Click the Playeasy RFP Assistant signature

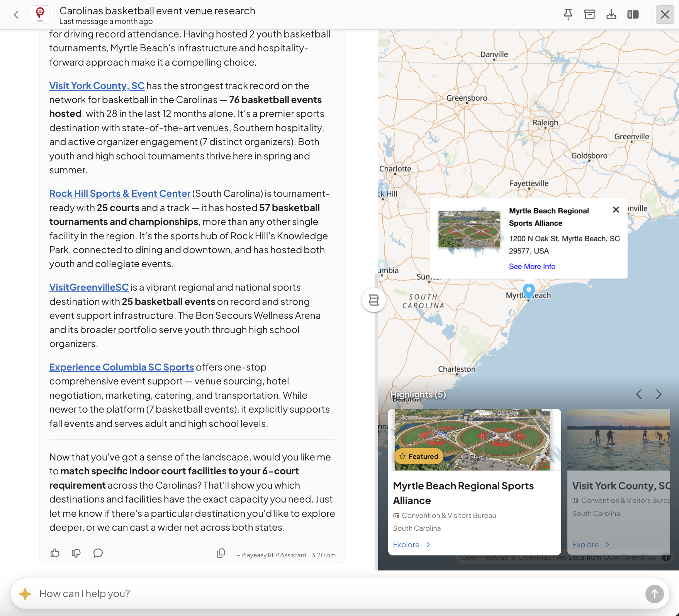[272, 555]
